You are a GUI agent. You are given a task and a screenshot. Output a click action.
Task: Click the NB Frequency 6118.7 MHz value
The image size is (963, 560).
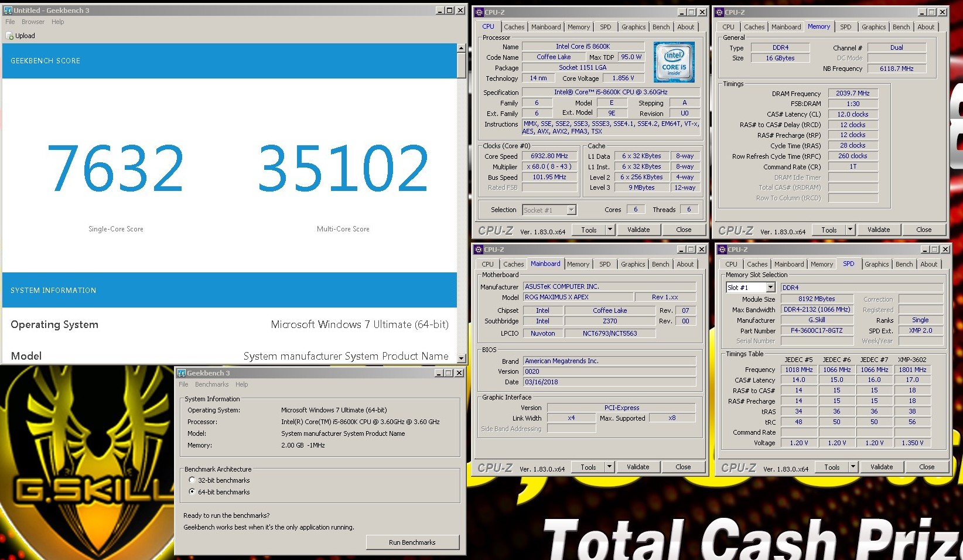pyautogui.click(x=896, y=69)
